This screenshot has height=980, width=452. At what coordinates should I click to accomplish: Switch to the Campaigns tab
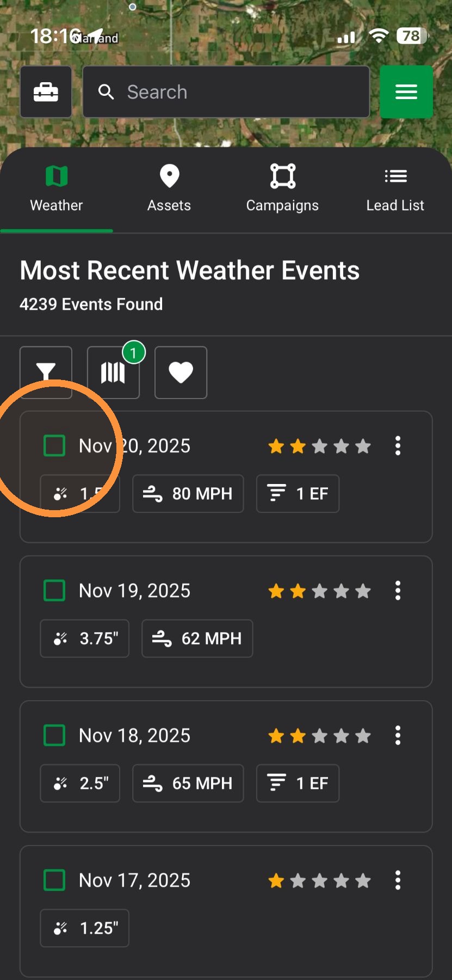[x=282, y=189]
